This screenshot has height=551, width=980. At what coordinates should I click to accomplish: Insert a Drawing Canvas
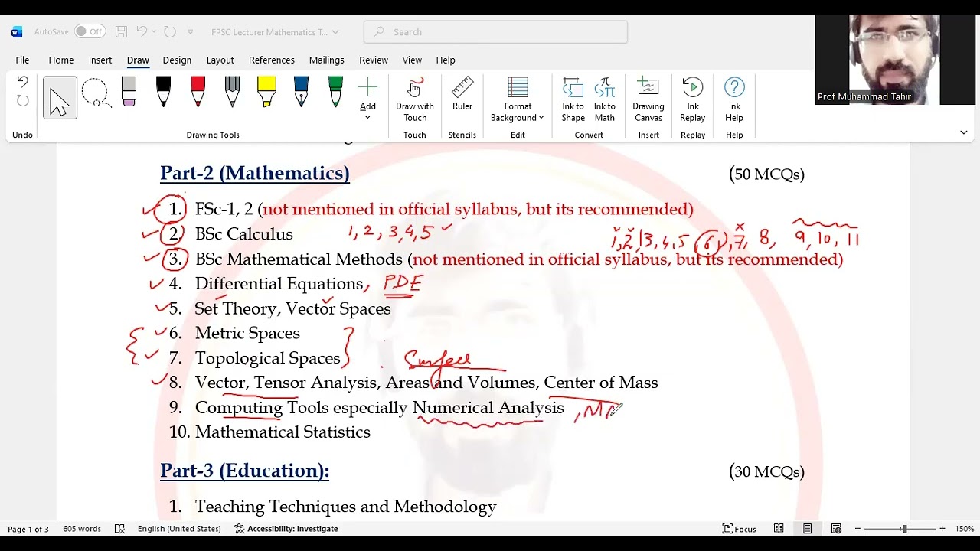pyautogui.click(x=648, y=99)
